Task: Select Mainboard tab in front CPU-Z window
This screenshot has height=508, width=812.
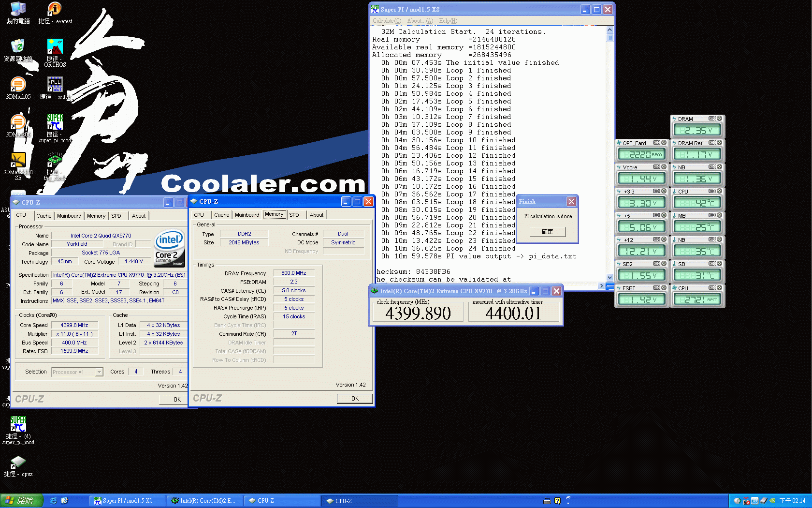Action: point(247,215)
